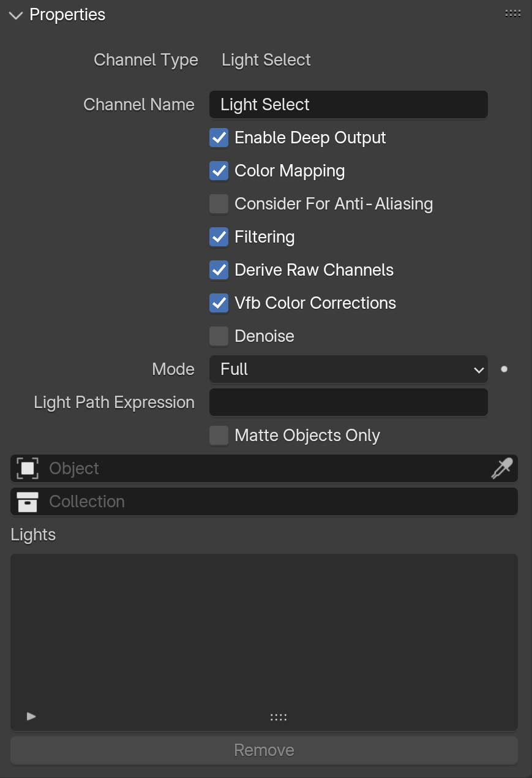Image resolution: width=532 pixels, height=778 pixels.
Task: Click the Properties panel drag grip dots
Action: tap(513, 13)
